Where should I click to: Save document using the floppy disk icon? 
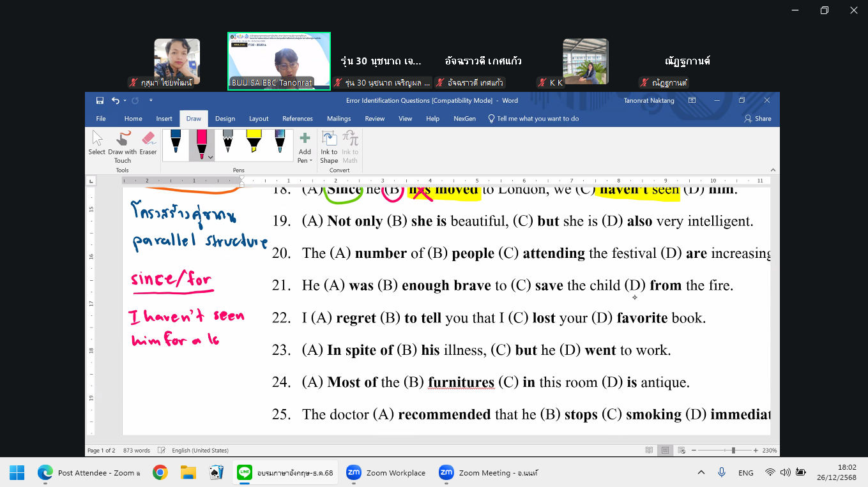(100, 100)
